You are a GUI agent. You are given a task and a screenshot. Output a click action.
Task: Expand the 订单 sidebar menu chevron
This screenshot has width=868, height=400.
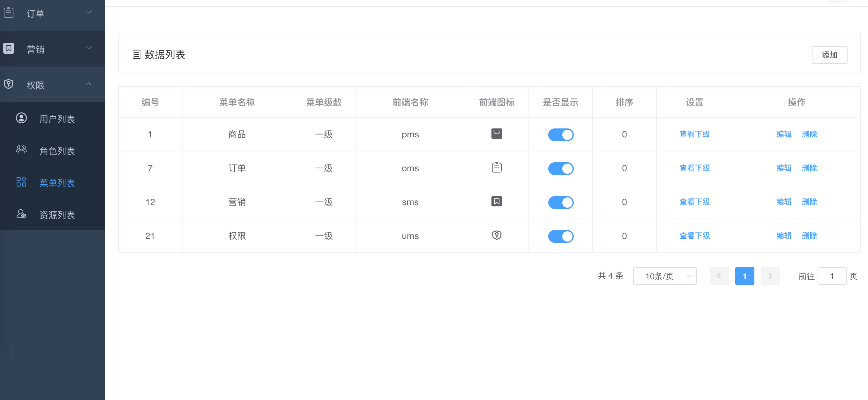pos(89,12)
